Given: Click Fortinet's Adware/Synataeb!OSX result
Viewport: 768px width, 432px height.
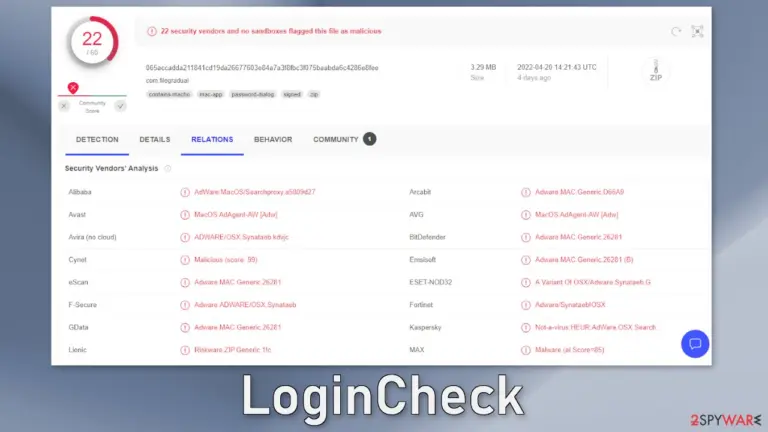Looking at the screenshot, I should click(570, 305).
